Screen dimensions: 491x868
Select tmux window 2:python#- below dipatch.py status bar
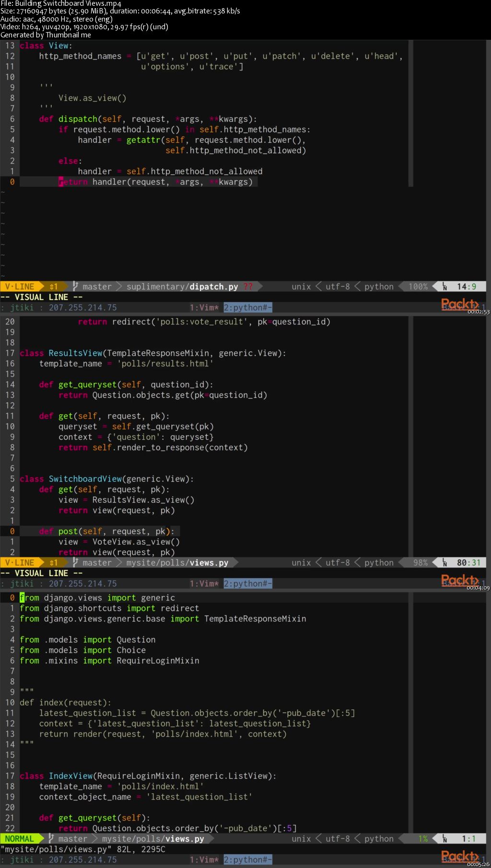pos(248,308)
